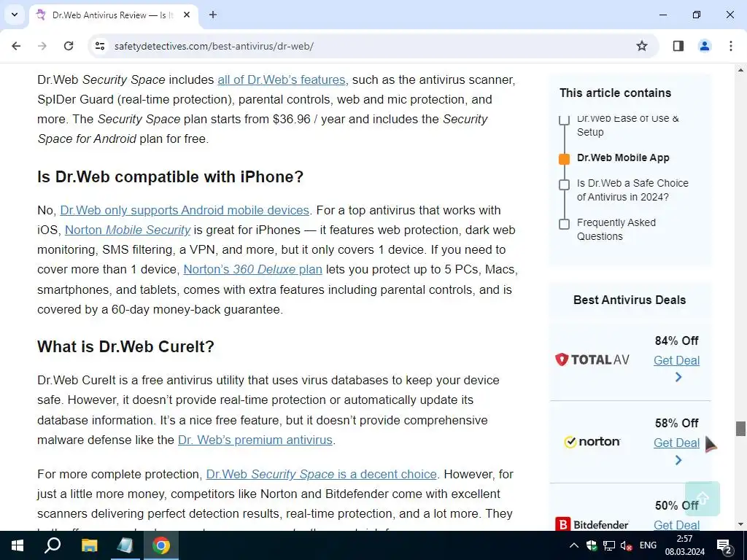Click the back-to-top arrow button
Screen dimensions: 747x560
703,499
